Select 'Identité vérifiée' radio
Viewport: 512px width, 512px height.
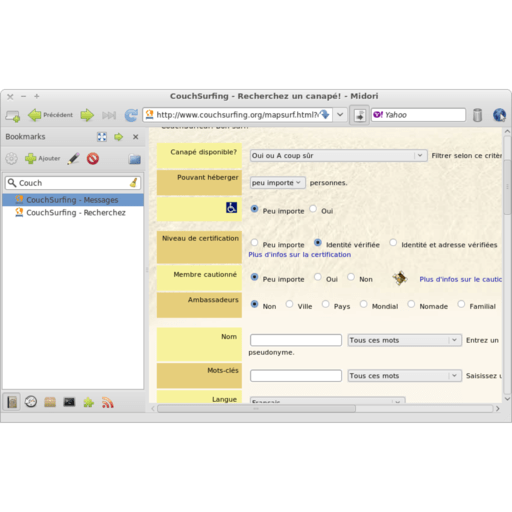318,242
